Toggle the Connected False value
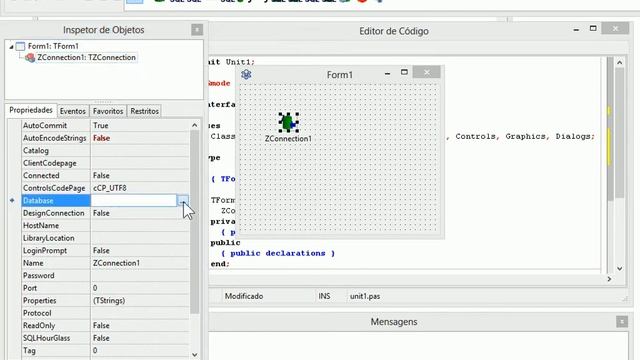This screenshot has height=360, width=640. click(140, 176)
